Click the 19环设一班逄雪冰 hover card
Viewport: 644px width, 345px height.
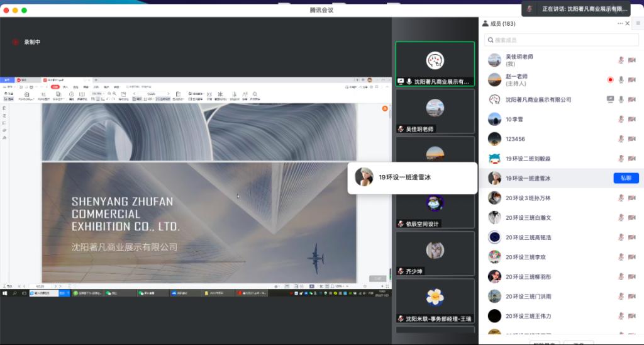pos(413,178)
